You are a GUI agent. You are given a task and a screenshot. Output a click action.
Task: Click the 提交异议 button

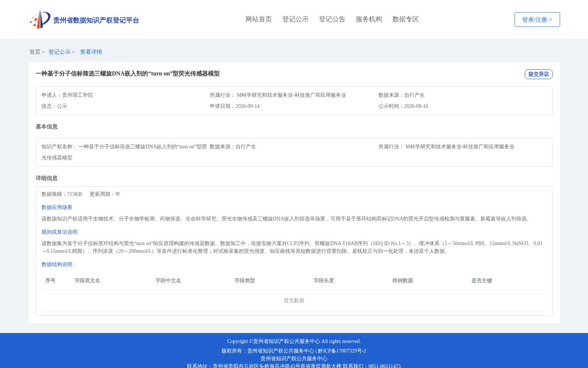click(538, 74)
